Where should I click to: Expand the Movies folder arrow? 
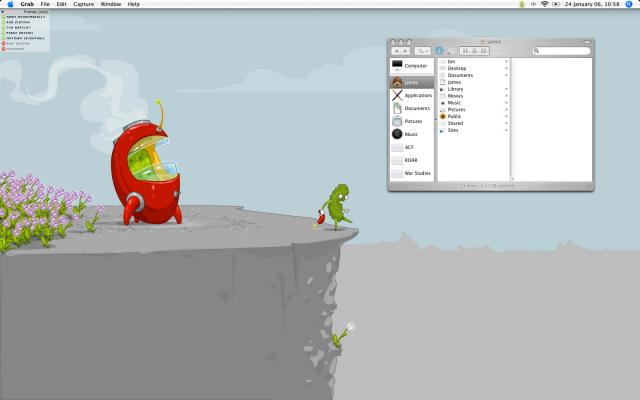pos(506,96)
